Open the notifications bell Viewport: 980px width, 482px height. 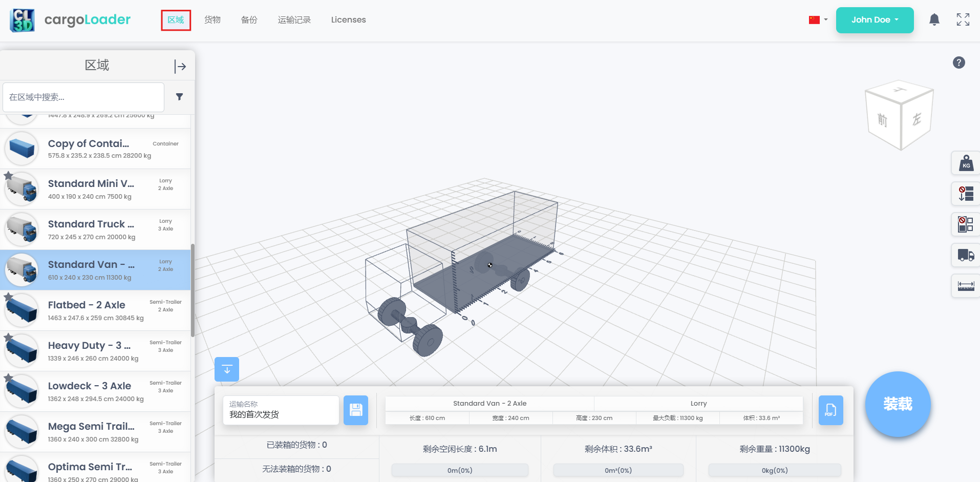pos(934,20)
